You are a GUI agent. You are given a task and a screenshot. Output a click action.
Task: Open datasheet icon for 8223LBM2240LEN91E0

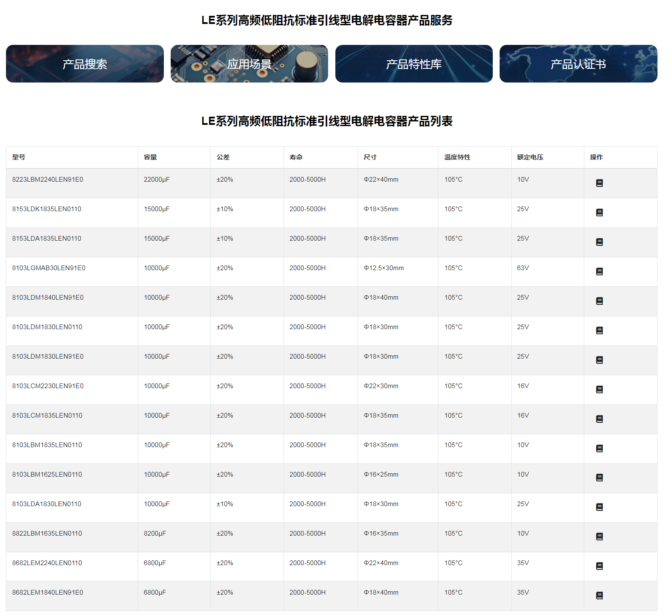tap(599, 183)
